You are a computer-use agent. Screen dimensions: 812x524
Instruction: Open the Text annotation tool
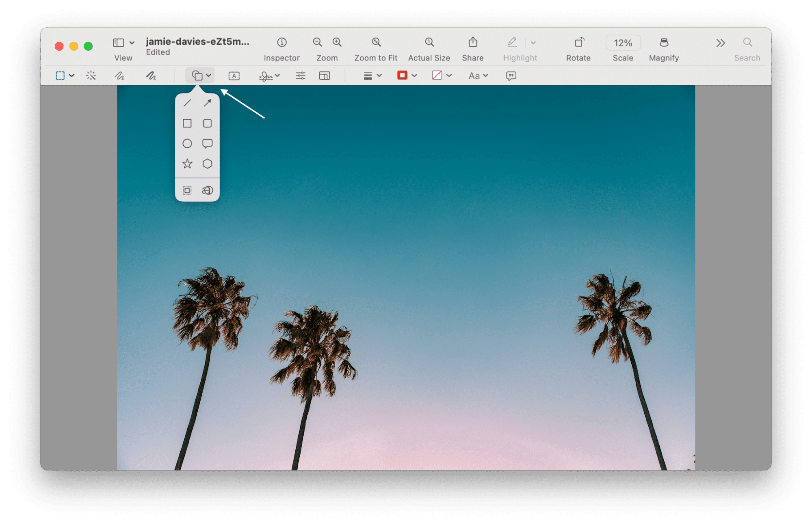[x=234, y=75]
